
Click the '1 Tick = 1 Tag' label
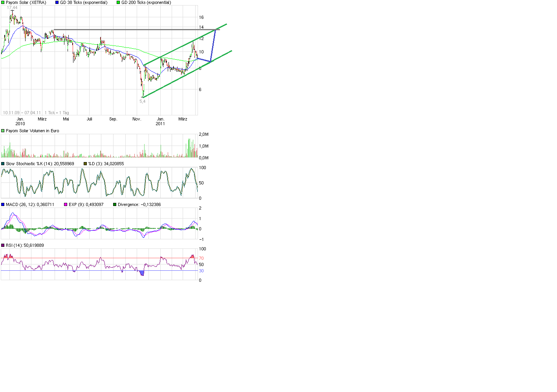click(57, 113)
